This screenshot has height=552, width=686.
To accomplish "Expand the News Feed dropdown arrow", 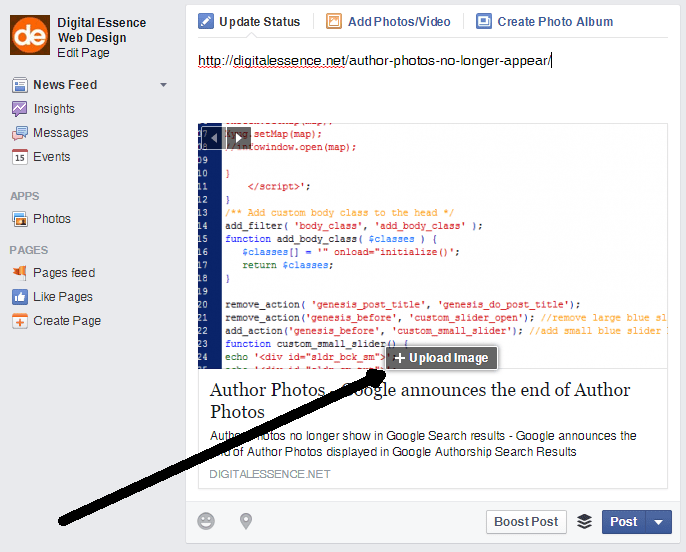I will click(163, 85).
